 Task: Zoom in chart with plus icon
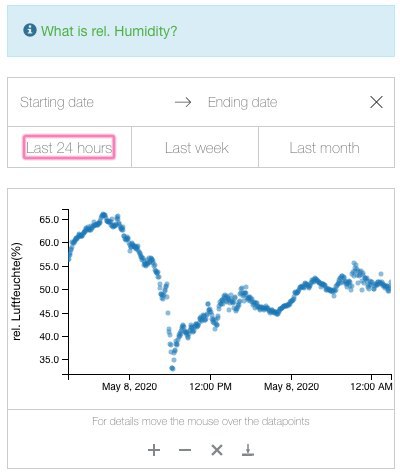154,450
